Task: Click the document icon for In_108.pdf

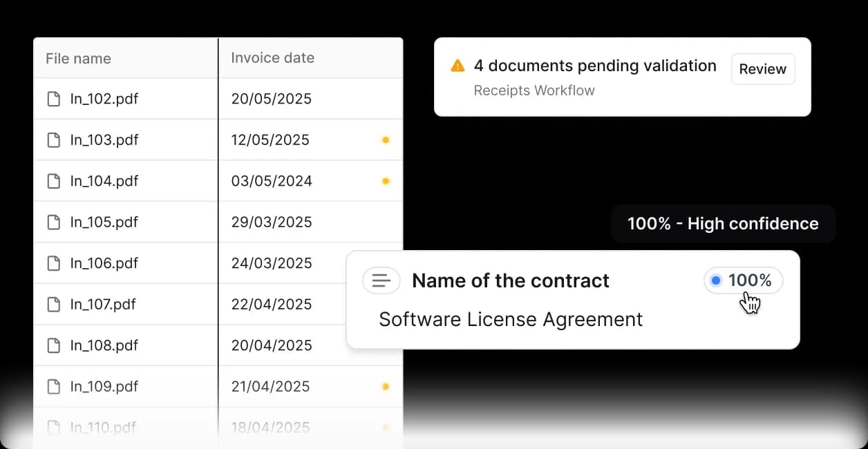Action: 54,345
